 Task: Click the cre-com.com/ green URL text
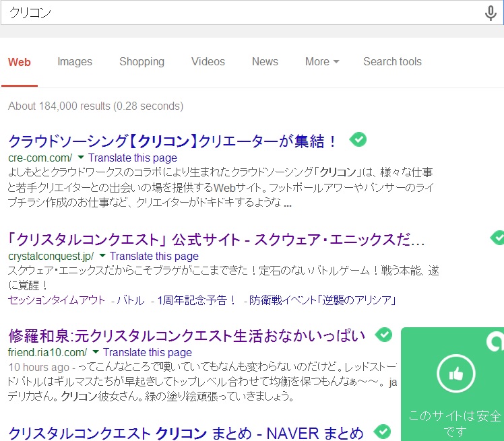tap(40, 158)
